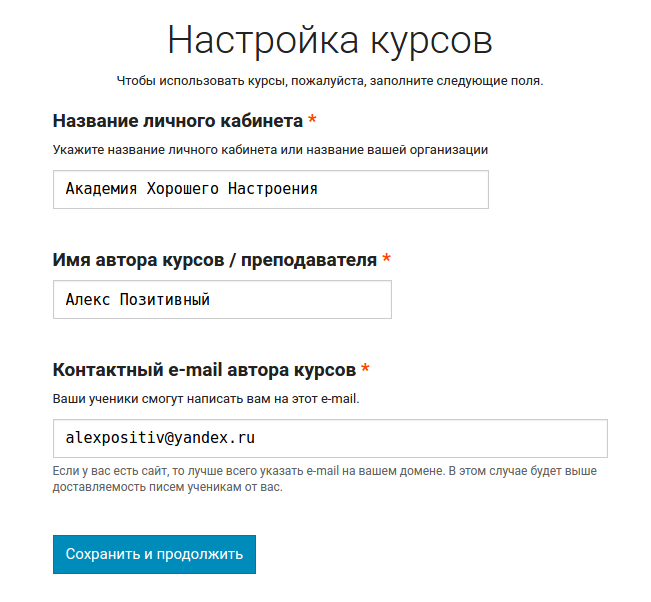Click the red asterisk after 'преподавателя'
Image resolution: width=651 pixels, height=602 pixels.
coord(386,260)
